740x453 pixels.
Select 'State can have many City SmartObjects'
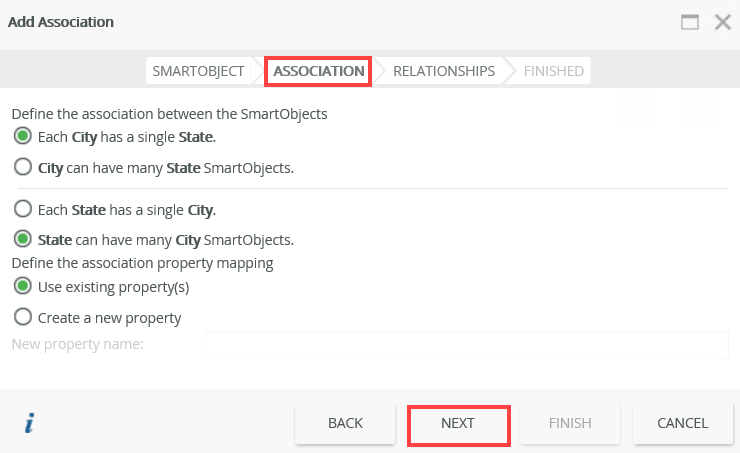(22, 240)
